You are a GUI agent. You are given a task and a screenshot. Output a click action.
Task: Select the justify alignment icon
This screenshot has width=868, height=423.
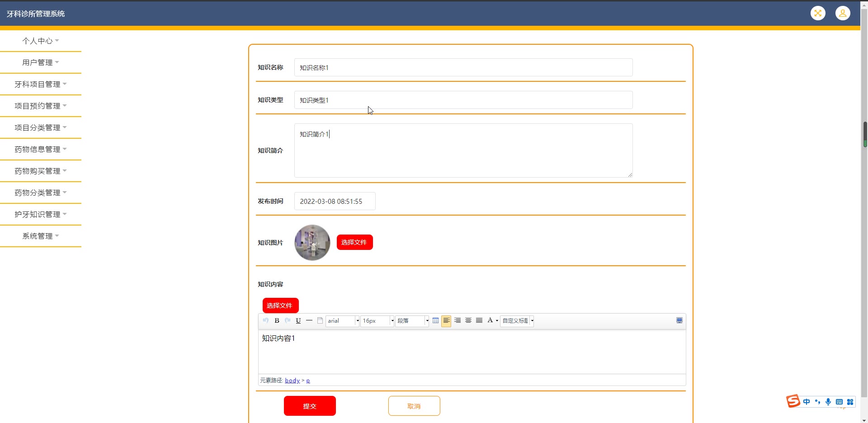[x=479, y=321]
